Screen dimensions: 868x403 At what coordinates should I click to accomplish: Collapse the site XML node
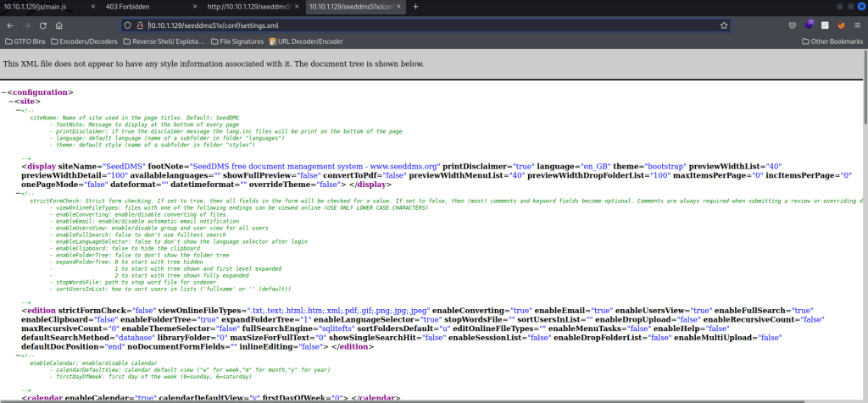tap(12, 102)
